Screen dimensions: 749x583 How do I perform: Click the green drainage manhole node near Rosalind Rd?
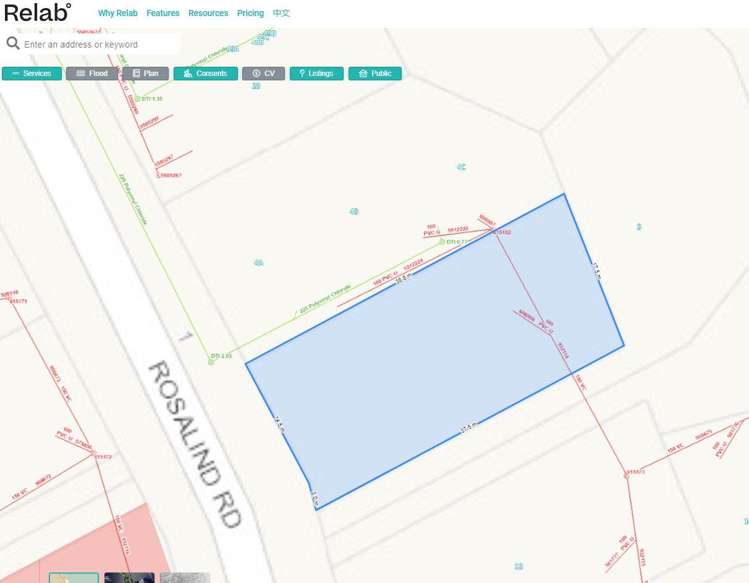click(211, 362)
